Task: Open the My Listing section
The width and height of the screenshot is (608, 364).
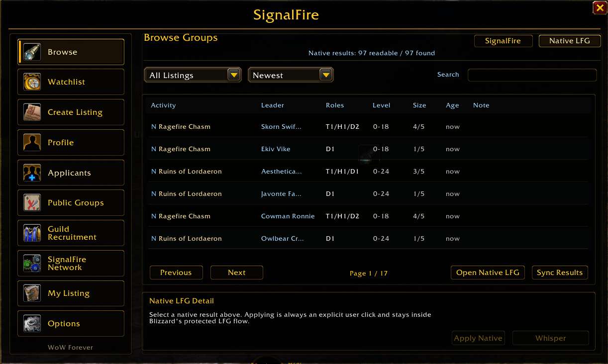Action: coord(71,293)
